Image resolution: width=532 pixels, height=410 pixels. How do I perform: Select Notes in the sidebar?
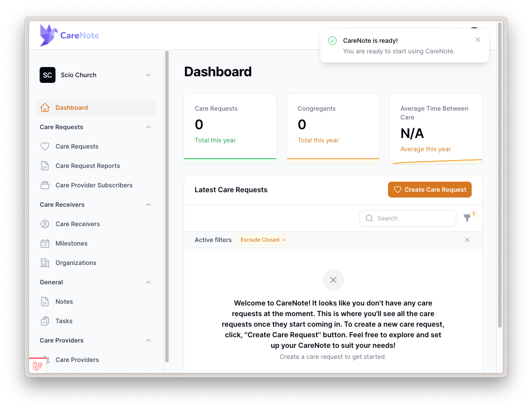(x=64, y=301)
